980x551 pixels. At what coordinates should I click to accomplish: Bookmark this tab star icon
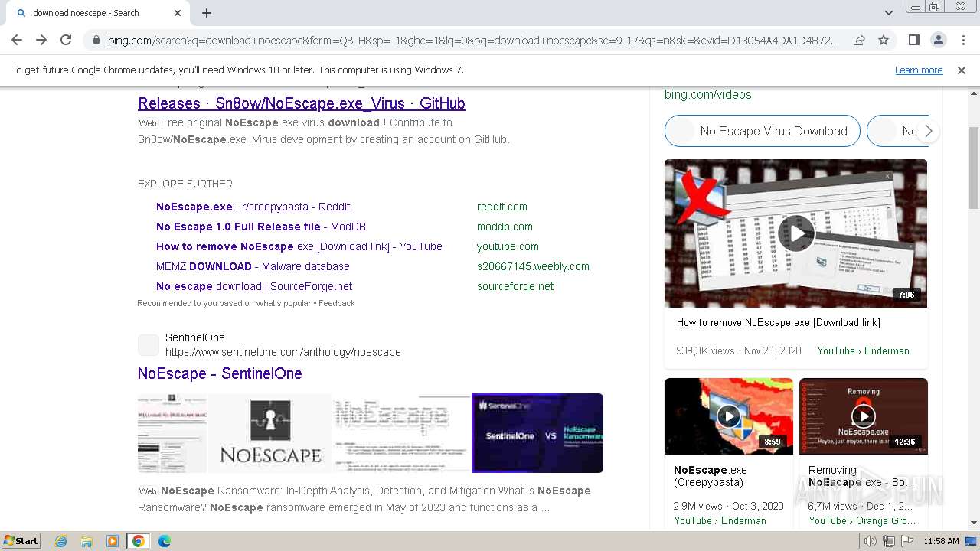(x=884, y=40)
